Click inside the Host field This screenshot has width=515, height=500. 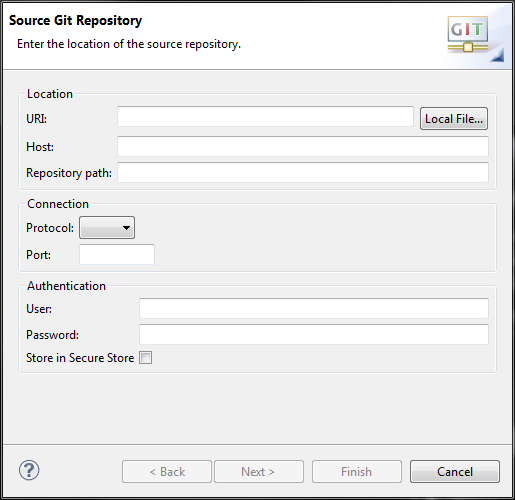click(x=303, y=146)
